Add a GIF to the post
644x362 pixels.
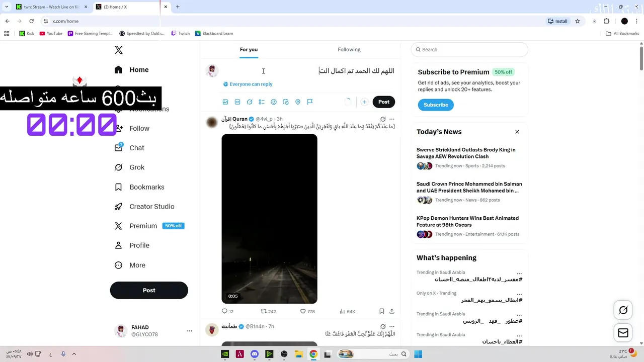(237, 102)
